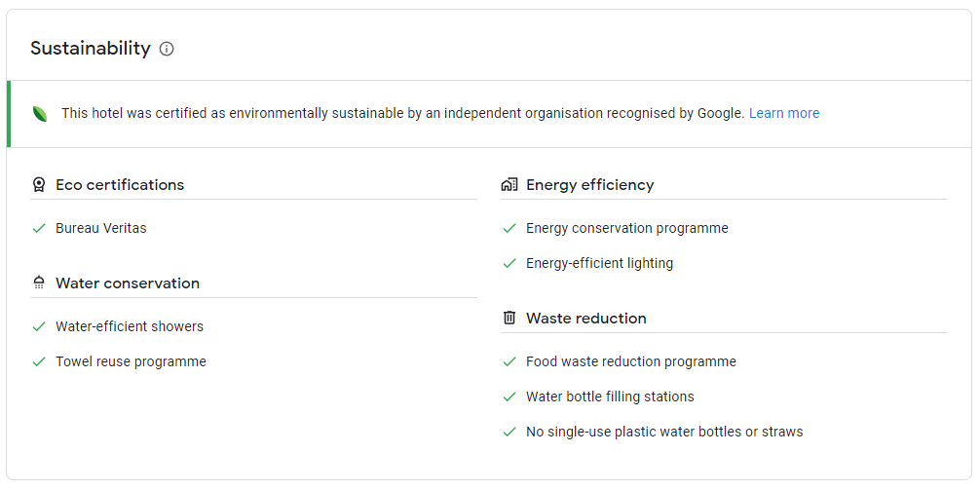Click the checkmark beside Bureau Veritas
The image size is (980, 491).
[39, 229]
